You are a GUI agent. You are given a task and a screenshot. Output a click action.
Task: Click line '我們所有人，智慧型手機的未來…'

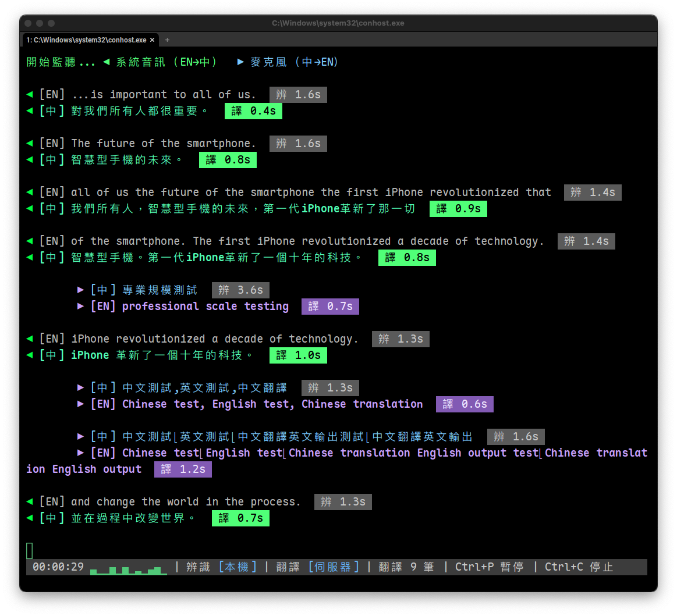point(243,208)
